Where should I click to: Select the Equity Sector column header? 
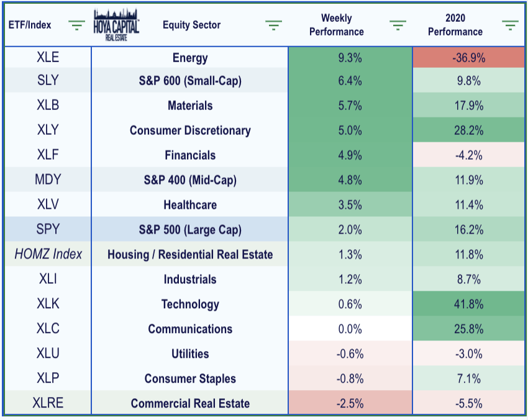191,25
